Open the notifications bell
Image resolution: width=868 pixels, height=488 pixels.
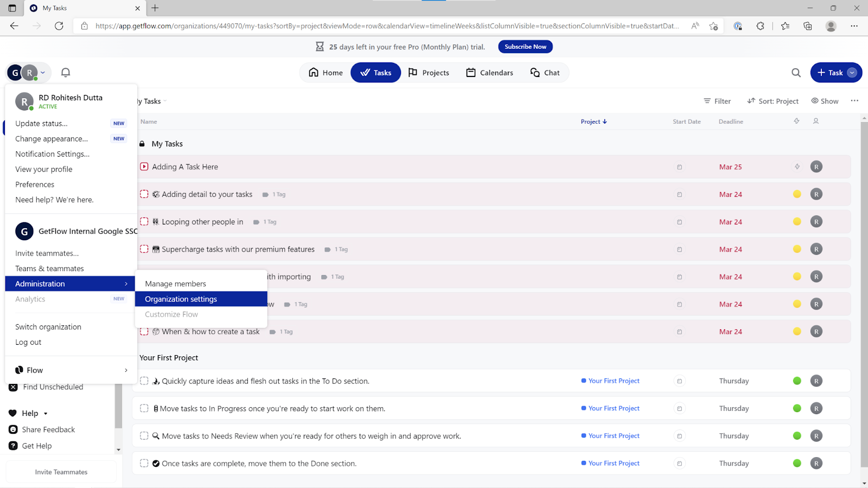[66, 73]
